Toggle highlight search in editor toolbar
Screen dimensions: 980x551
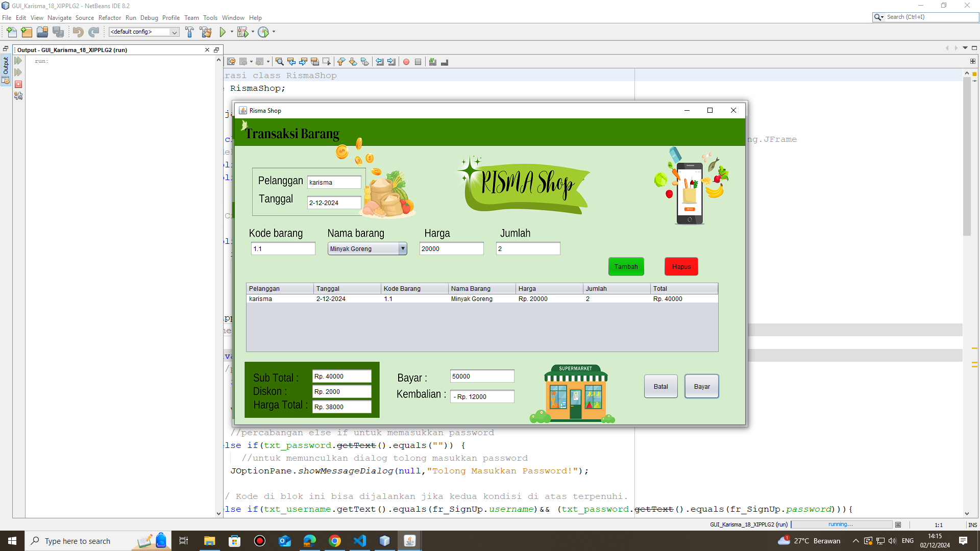[x=315, y=62]
